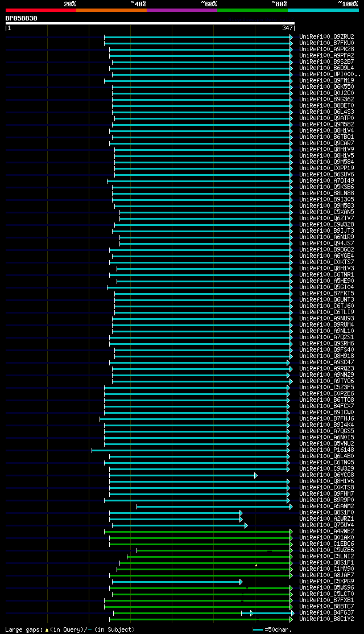Screen dimensions: 364x634
Task: Select the UniRef100_Q75UV4 label
Action: tap(326, 525)
